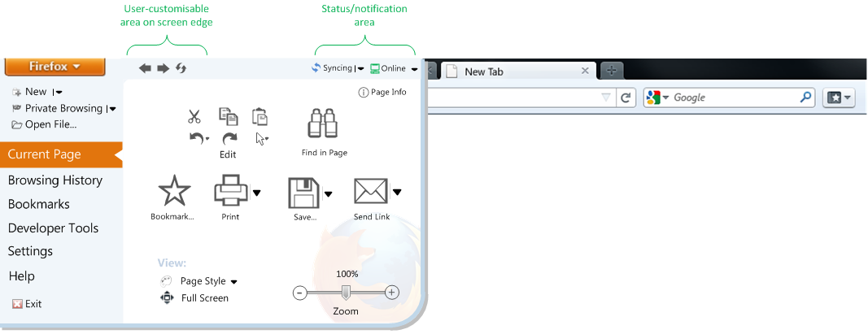The height and width of the screenshot is (334, 868).
Task: Click the Back arrow icon
Action: pyautogui.click(x=145, y=68)
